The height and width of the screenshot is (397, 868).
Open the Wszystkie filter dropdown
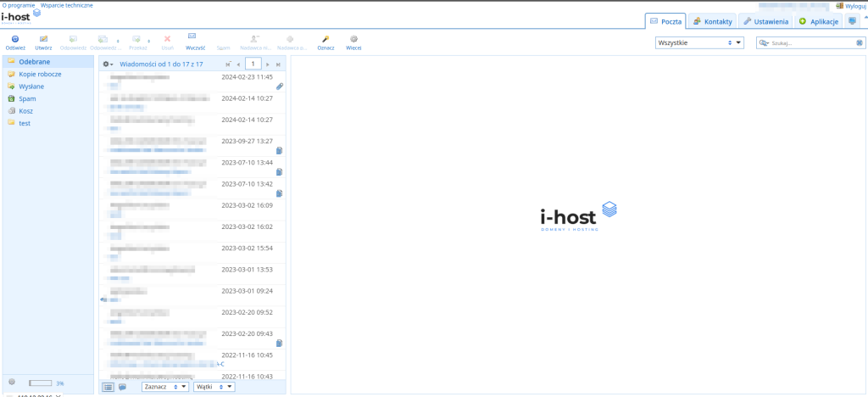point(699,42)
